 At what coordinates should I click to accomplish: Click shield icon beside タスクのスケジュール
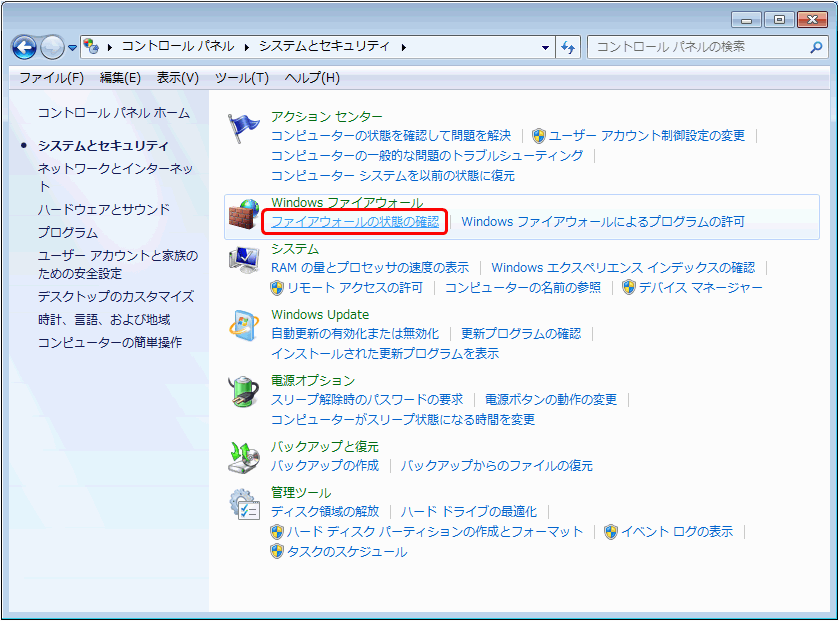pyautogui.click(x=277, y=551)
